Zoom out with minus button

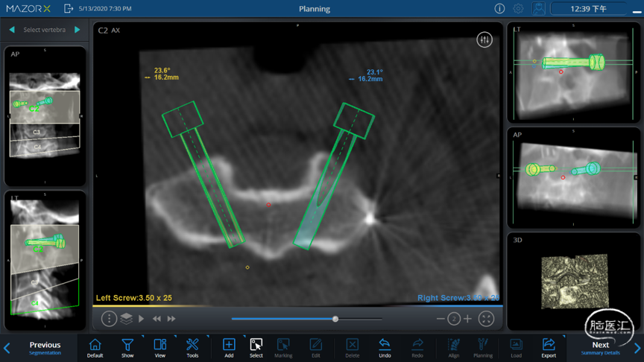tap(441, 319)
